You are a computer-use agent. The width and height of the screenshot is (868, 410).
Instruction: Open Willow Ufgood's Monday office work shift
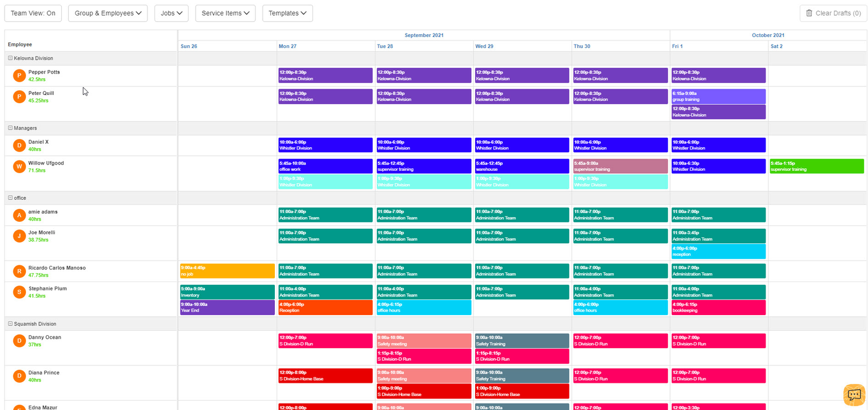pos(325,166)
